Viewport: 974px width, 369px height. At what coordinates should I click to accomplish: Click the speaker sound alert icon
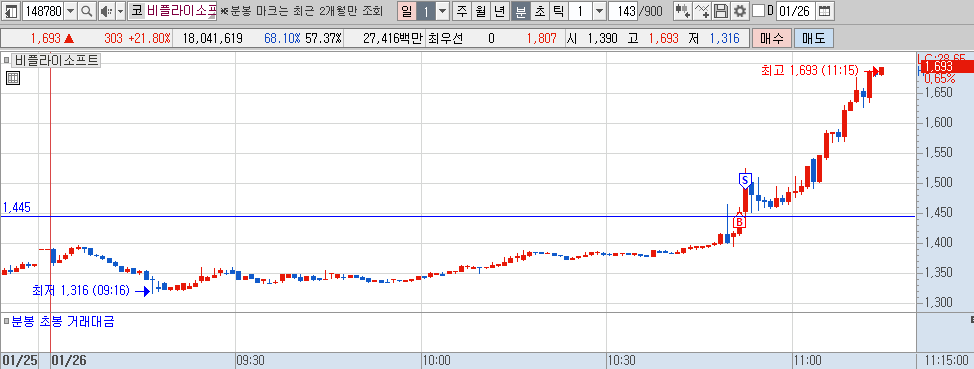pos(106,11)
